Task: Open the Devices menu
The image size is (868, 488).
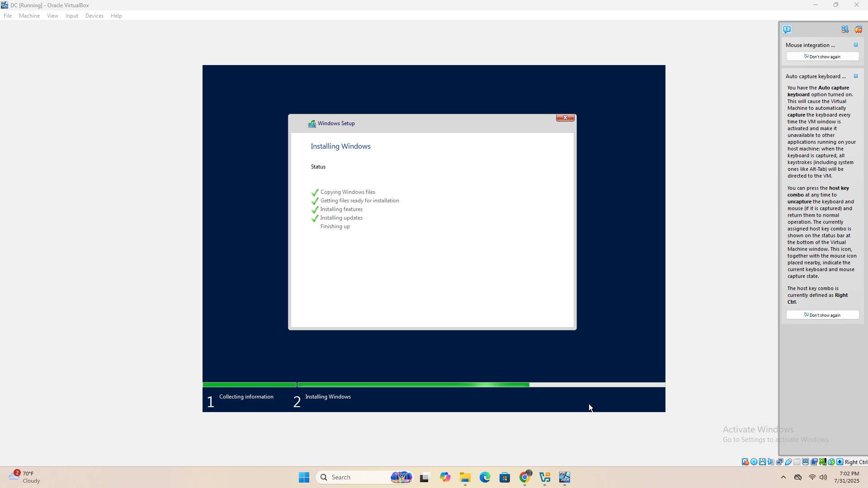Action: (x=94, y=16)
